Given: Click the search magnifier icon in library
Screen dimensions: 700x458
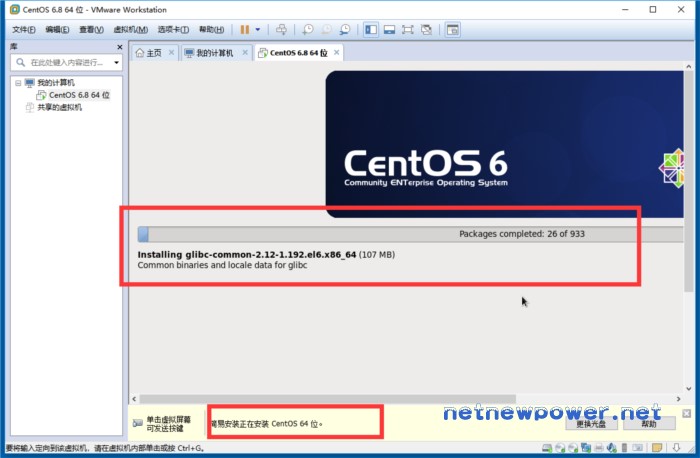Looking at the screenshot, I should tap(21, 62).
